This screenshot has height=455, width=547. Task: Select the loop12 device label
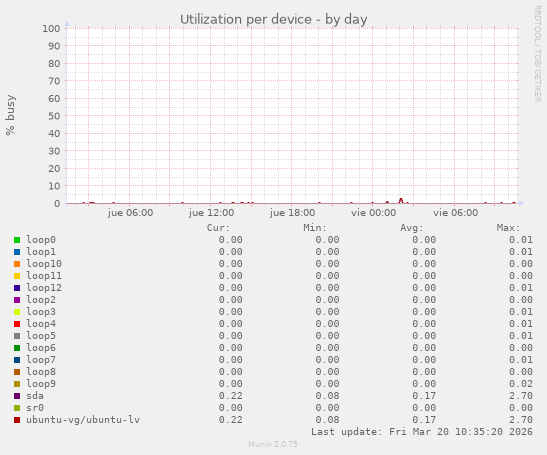coord(44,288)
